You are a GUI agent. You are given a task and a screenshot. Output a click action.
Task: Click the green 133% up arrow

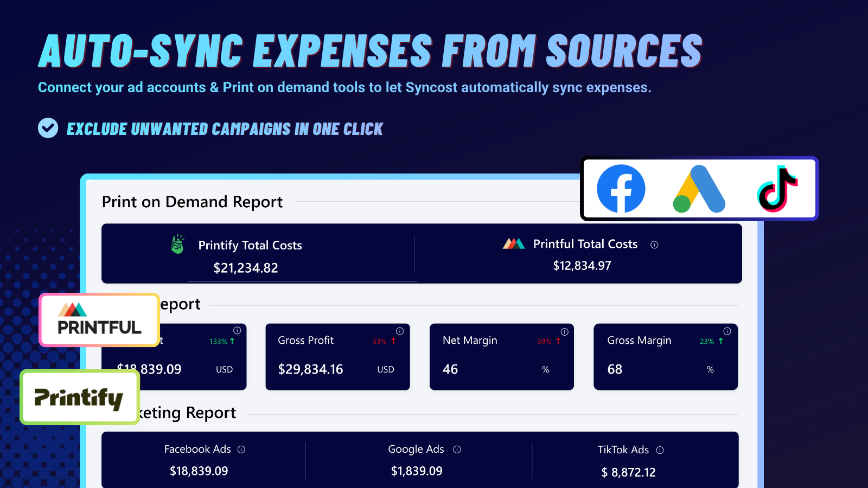pyautogui.click(x=232, y=341)
